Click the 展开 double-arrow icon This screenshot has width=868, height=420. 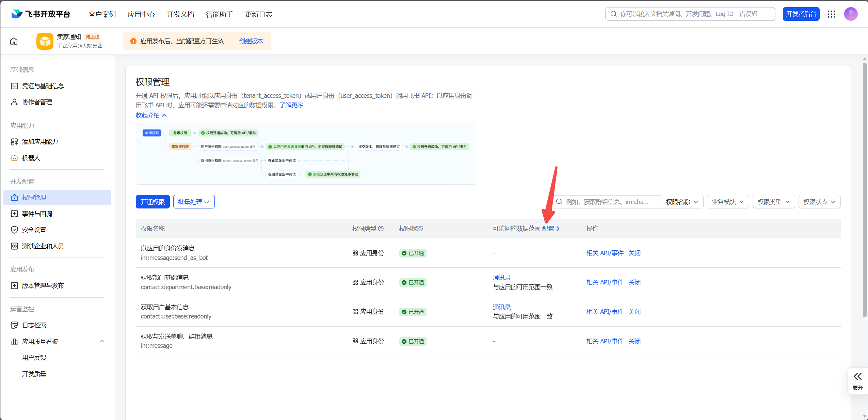[x=857, y=376]
